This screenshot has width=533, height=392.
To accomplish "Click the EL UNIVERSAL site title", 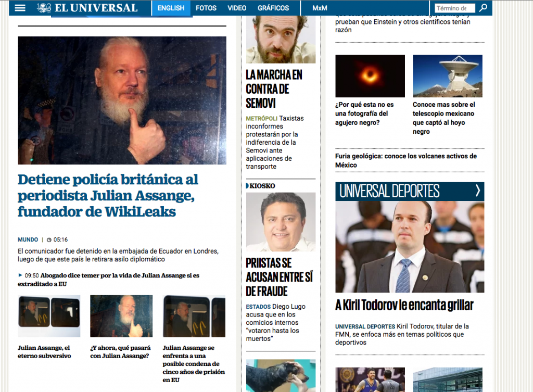I will (96, 8).
